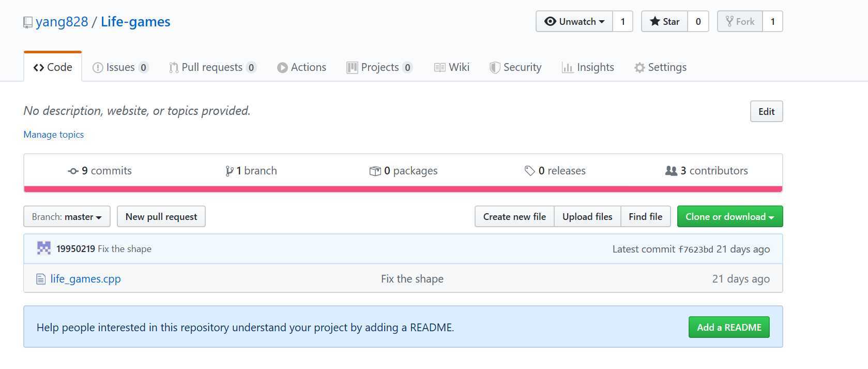Image resolution: width=868 pixels, height=369 pixels.
Task: Click the contributors people icon
Action: (x=671, y=171)
